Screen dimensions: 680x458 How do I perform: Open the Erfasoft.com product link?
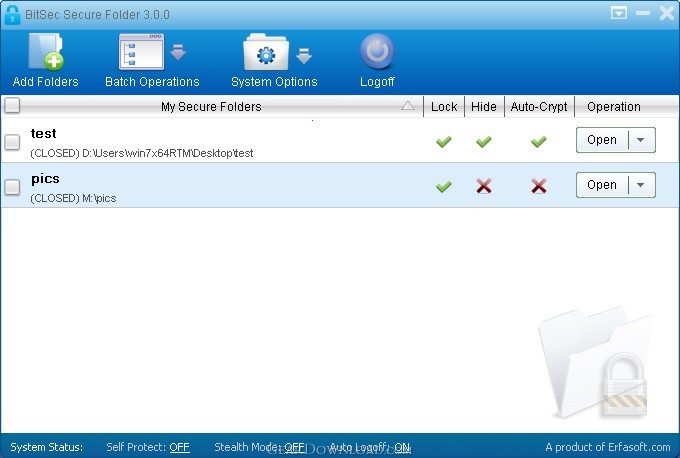[608, 447]
